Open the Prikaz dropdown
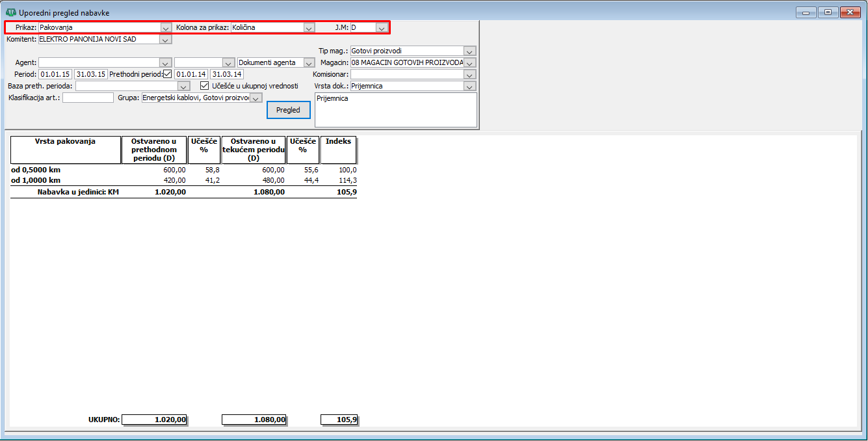Image resolution: width=868 pixels, height=441 pixels. tap(165, 28)
